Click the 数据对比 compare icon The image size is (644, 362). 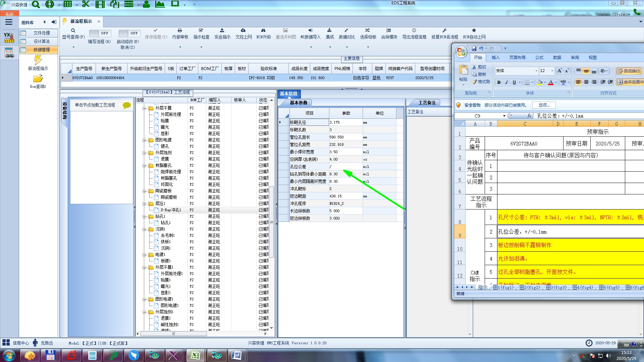(x=346, y=31)
